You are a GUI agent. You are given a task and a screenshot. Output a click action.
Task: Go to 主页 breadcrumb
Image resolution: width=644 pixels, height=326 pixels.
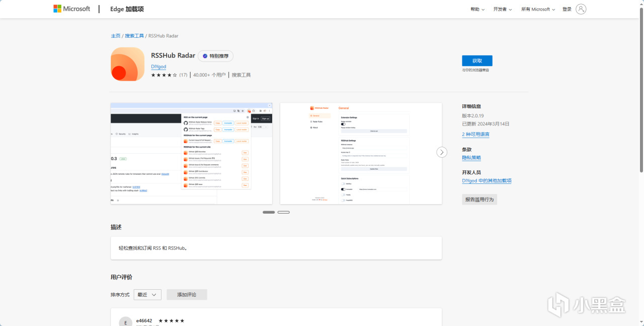pyautogui.click(x=116, y=36)
